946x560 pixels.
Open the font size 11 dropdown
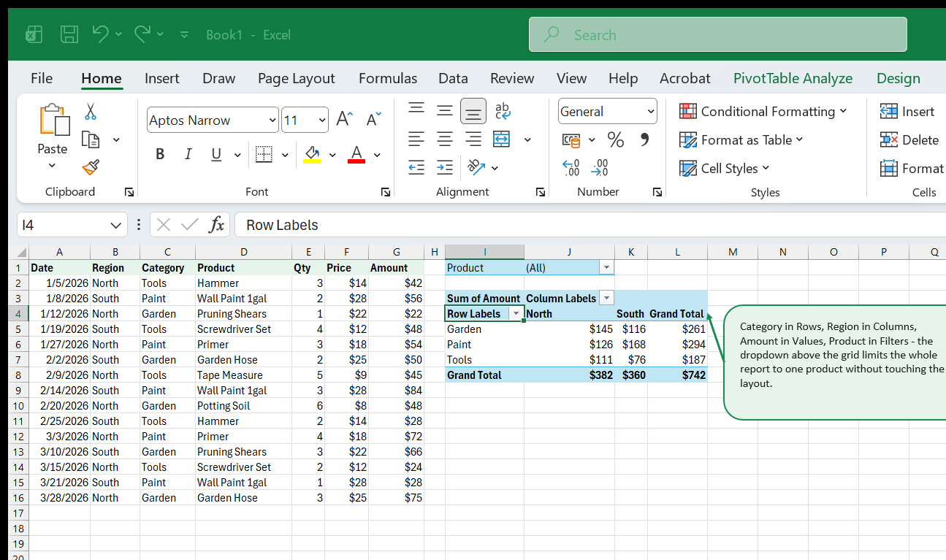323,120
